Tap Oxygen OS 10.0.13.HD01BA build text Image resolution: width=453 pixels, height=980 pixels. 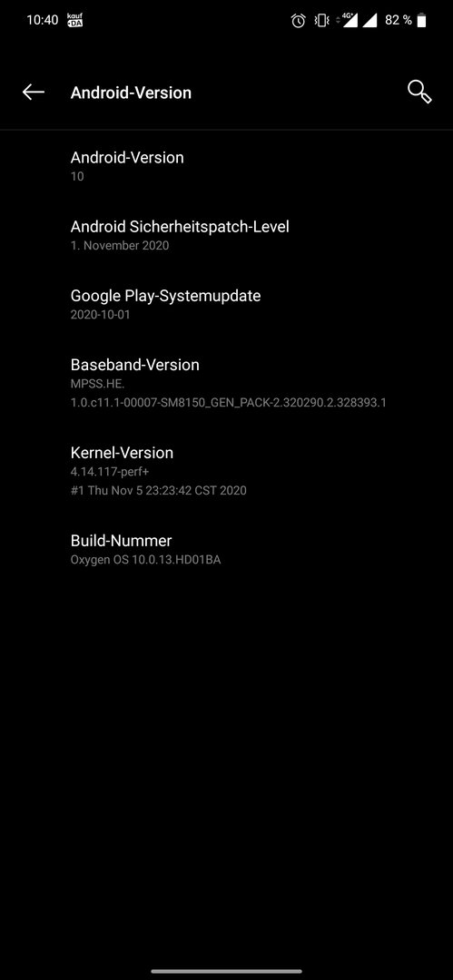tap(145, 559)
